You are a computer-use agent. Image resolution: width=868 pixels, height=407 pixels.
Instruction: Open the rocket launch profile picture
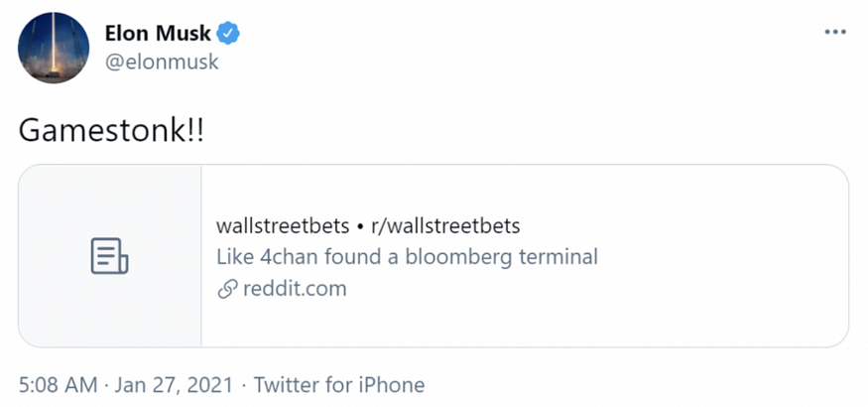coord(54,48)
